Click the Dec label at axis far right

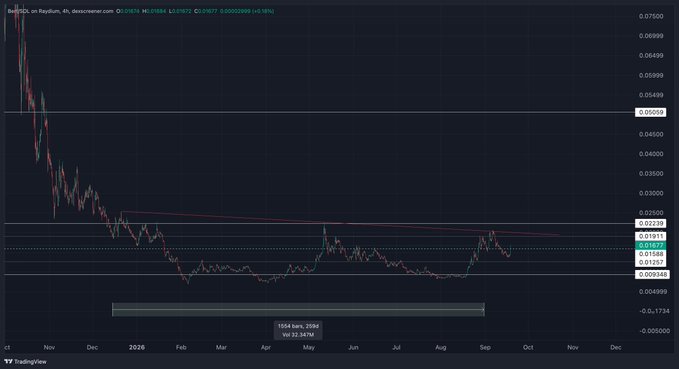[x=615, y=347]
